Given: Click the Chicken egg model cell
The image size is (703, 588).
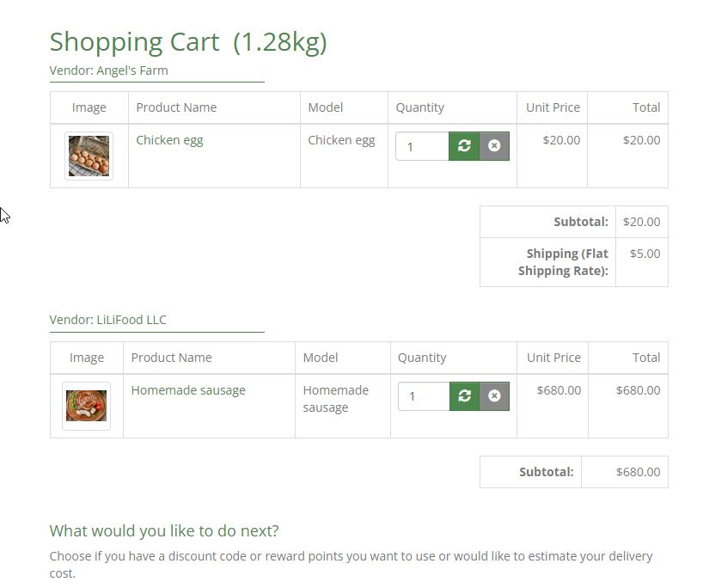Looking at the screenshot, I should click(341, 140).
